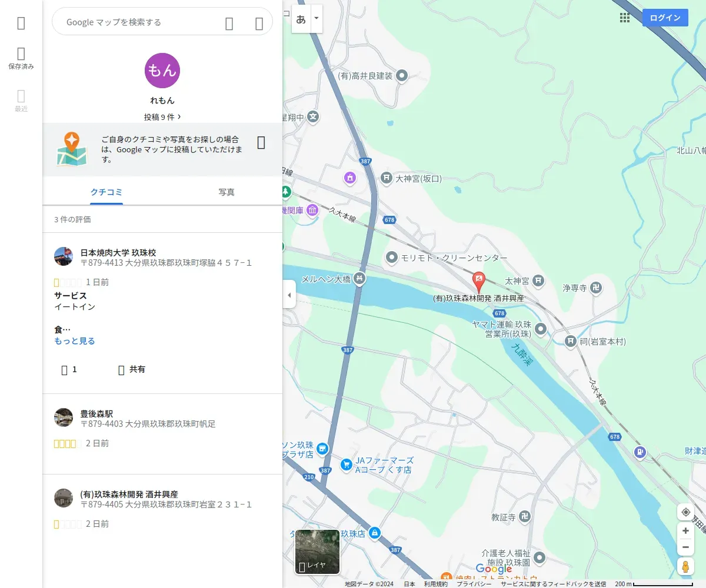Zoom out the map
This screenshot has width=706, height=588.
[x=685, y=547]
